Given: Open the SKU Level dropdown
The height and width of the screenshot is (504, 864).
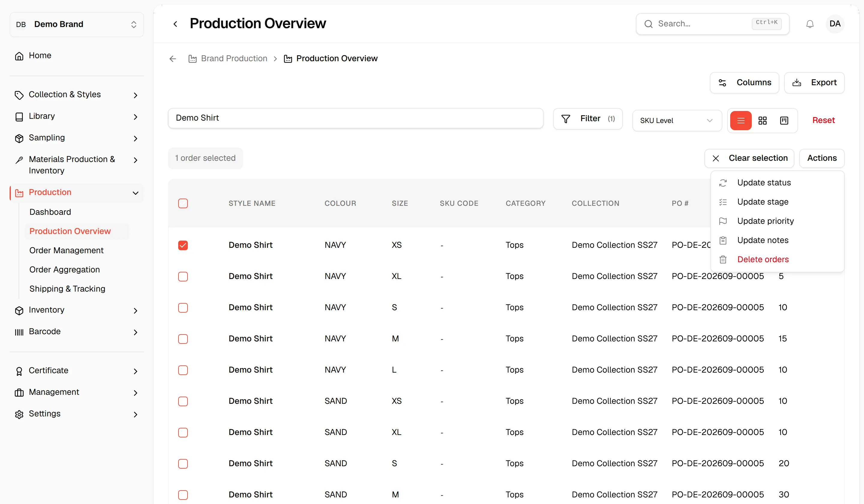Looking at the screenshot, I should point(676,120).
